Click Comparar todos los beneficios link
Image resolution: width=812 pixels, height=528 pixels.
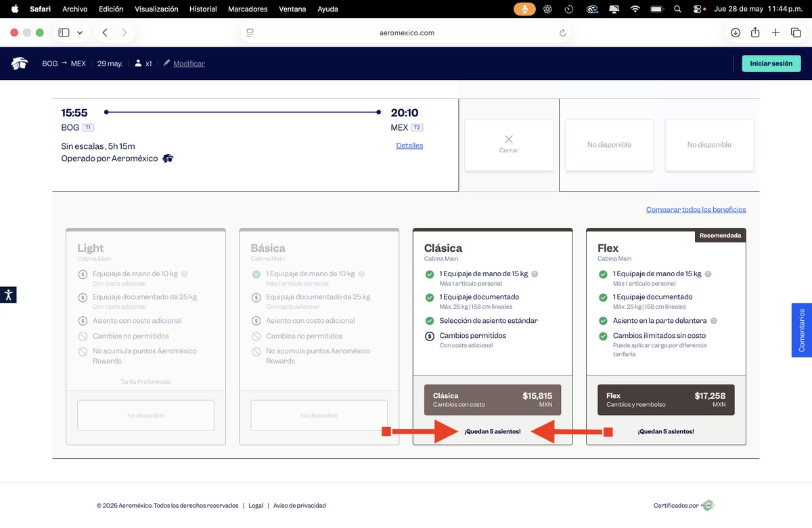click(x=696, y=210)
